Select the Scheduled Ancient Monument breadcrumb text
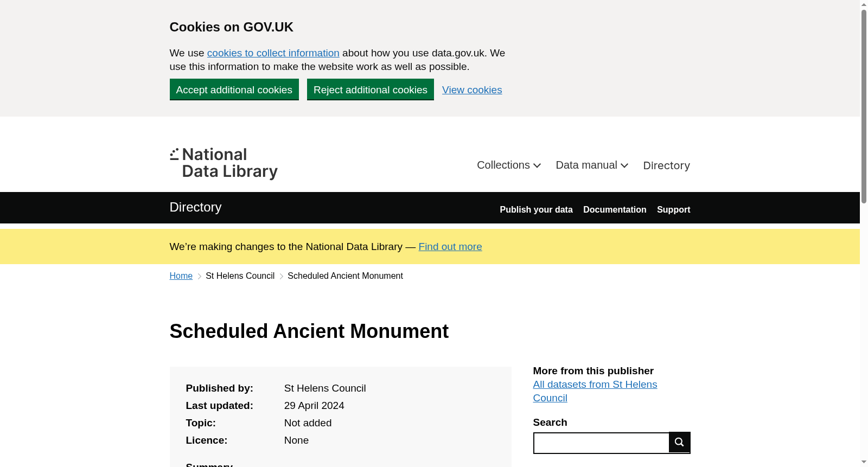Viewport: 868px width, 467px height. click(x=345, y=276)
